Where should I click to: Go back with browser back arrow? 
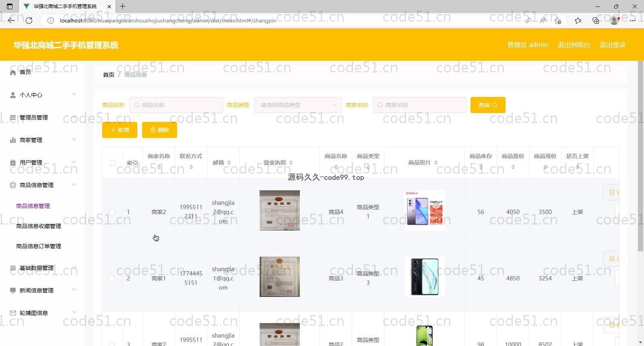coord(11,21)
